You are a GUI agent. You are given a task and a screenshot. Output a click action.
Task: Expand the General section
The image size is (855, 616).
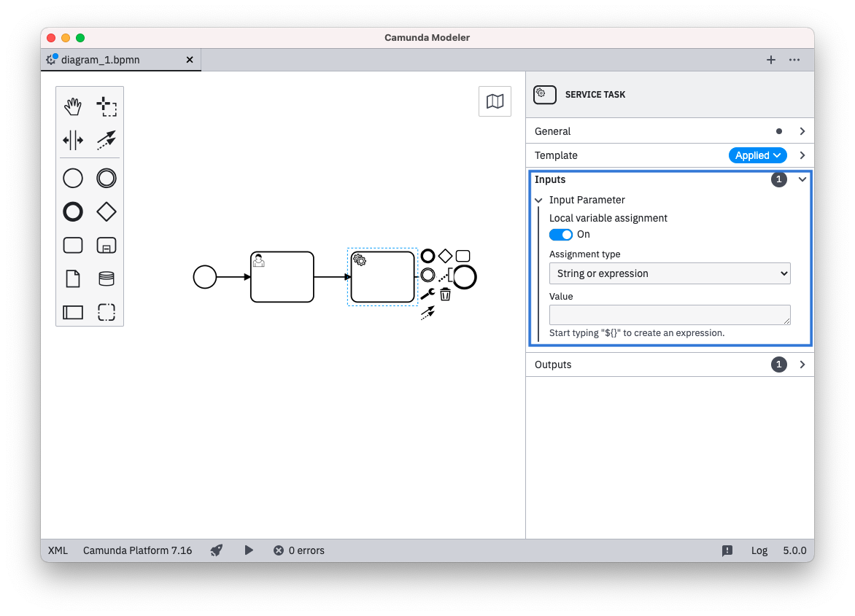click(802, 131)
